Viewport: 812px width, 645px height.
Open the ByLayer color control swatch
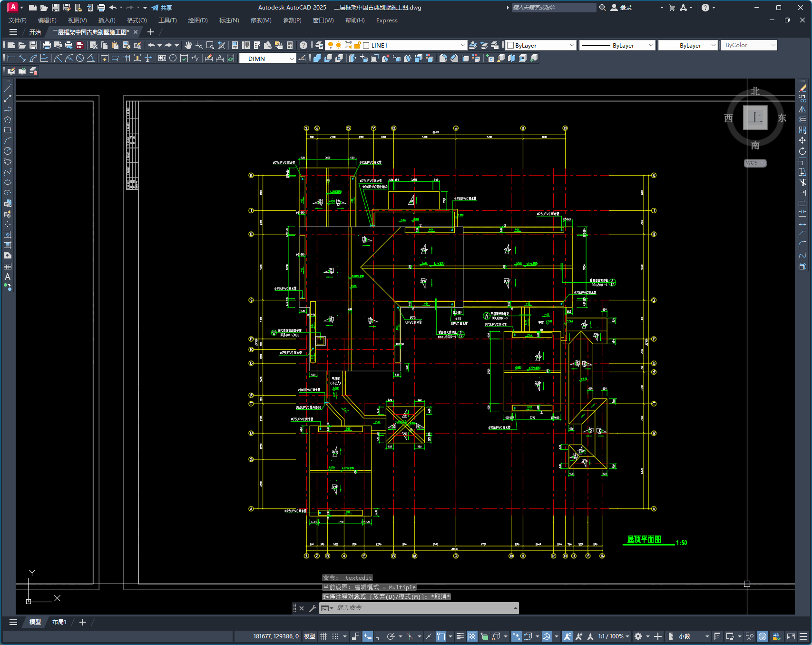pyautogui.click(x=541, y=45)
